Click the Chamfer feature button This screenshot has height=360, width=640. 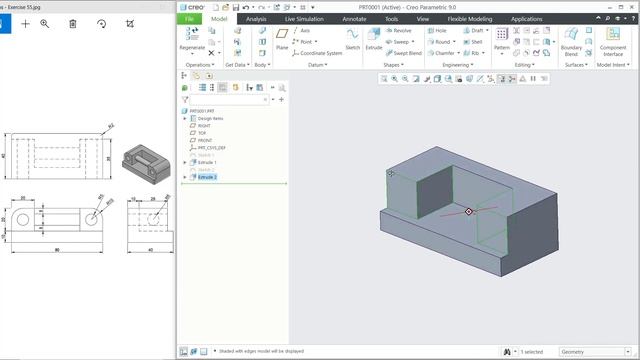[441, 53]
